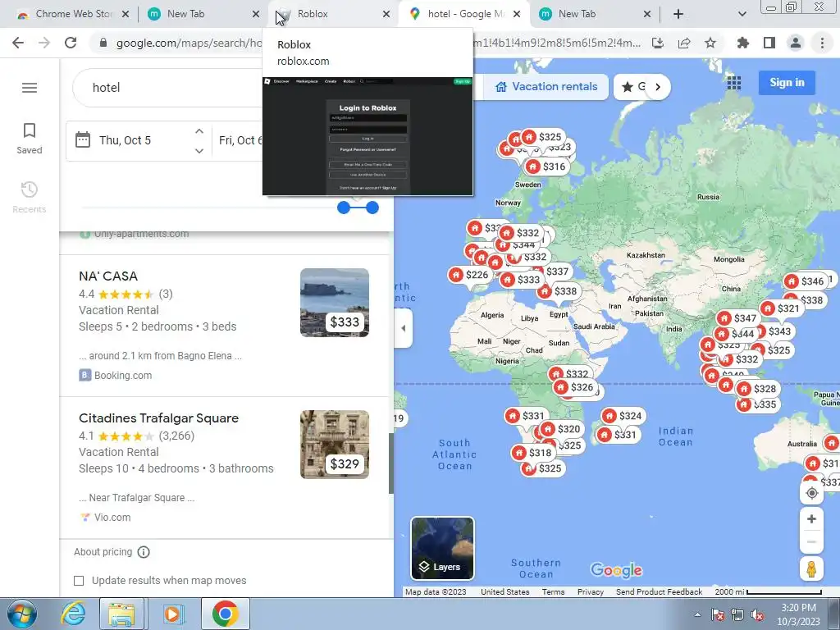Open Internet Explorer from the taskbar

coord(73,614)
